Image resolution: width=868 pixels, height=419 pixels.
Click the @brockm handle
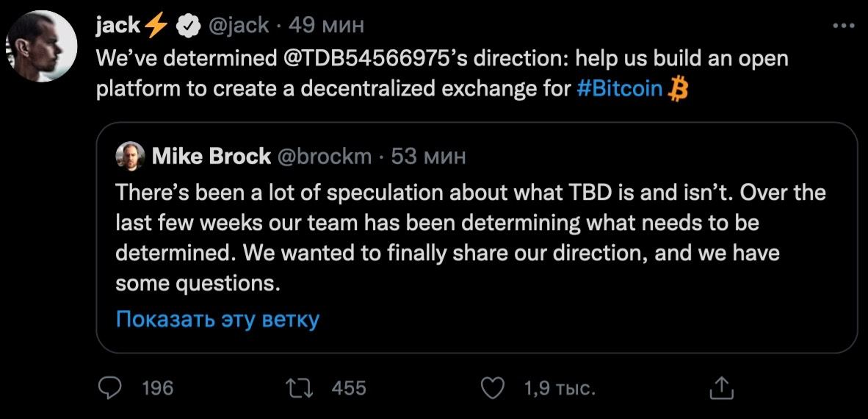point(323,157)
